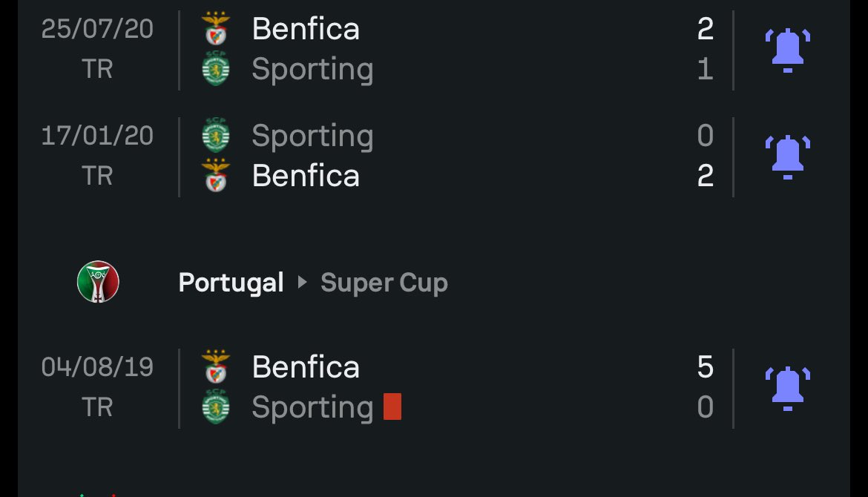Toggle notification bell for 25/07/20 match
Viewport: 868px width, 497px height.
click(x=788, y=50)
